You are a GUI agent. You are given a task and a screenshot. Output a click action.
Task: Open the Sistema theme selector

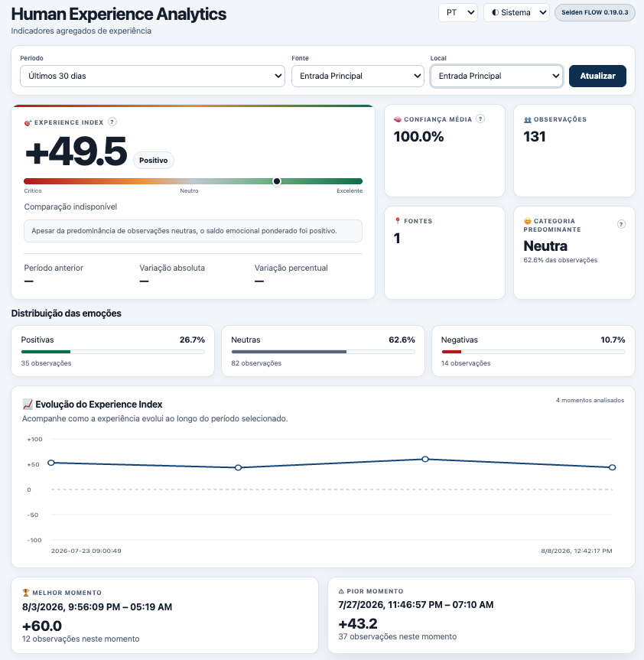516,13
